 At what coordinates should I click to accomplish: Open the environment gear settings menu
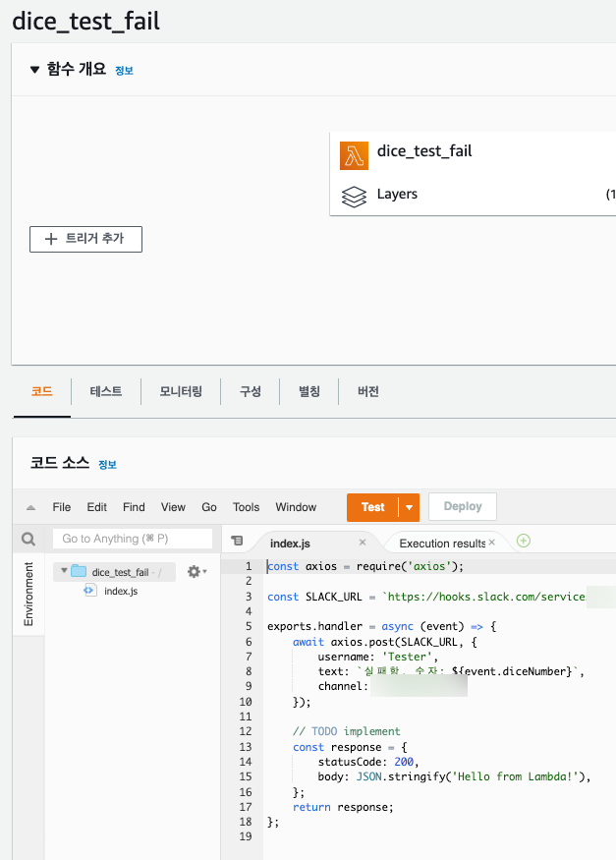pos(196,571)
